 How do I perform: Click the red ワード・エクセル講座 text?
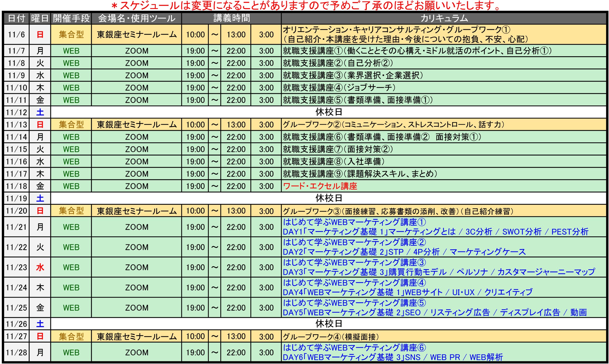click(320, 186)
